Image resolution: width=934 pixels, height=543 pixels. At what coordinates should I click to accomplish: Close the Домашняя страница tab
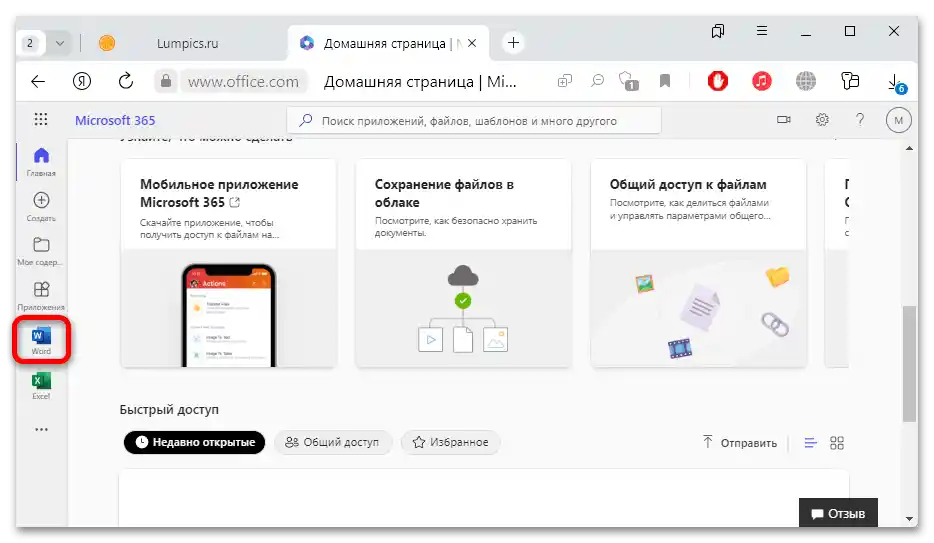472,43
